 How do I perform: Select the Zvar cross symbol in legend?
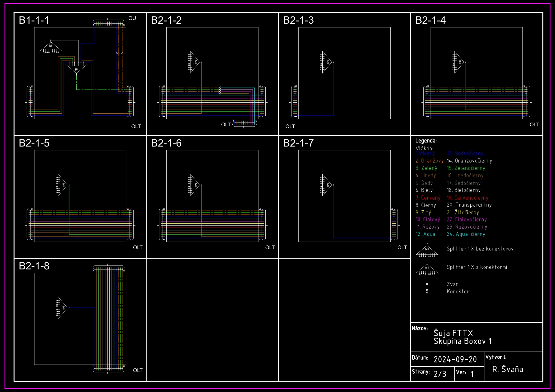427,284
